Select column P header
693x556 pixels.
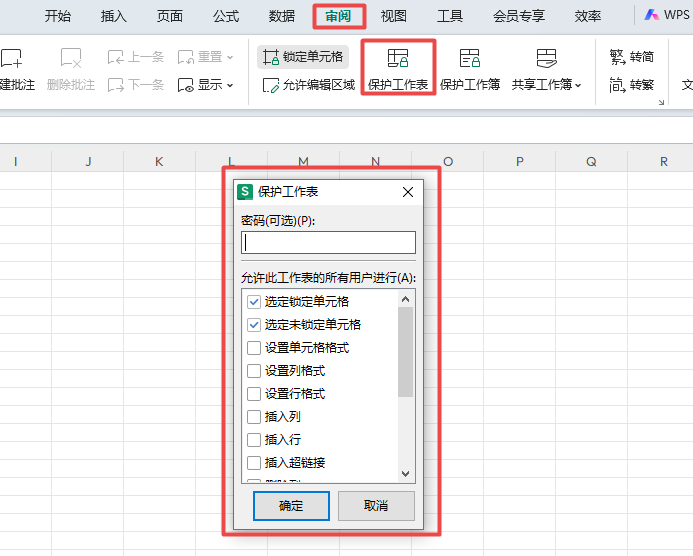click(x=520, y=162)
